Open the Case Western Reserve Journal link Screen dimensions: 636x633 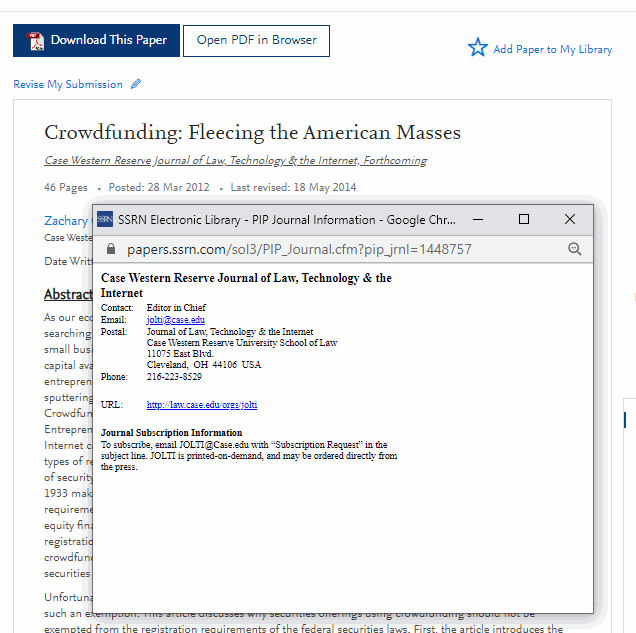tap(235, 161)
